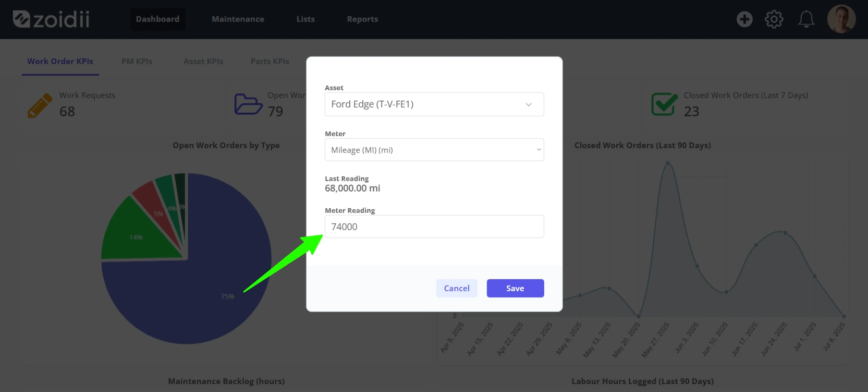Open the Lists menu
The width and height of the screenshot is (868, 392).
(305, 19)
